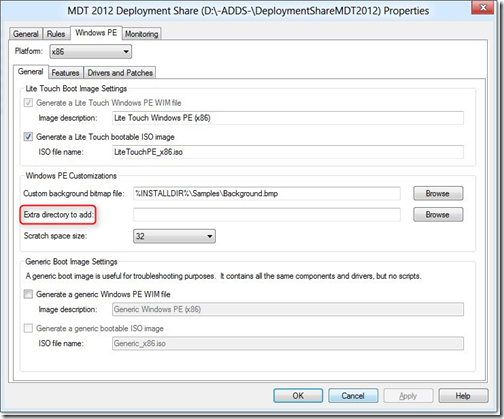Browse for an extra directory to add
The height and width of the screenshot is (419, 504).
coord(438,215)
